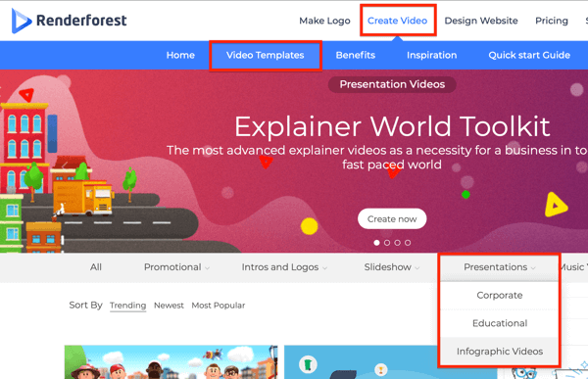Image resolution: width=588 pixels, height=379 pixels.
Task: Go to the Pricing page
Action: pyautogui.click(x=552, y=21)
